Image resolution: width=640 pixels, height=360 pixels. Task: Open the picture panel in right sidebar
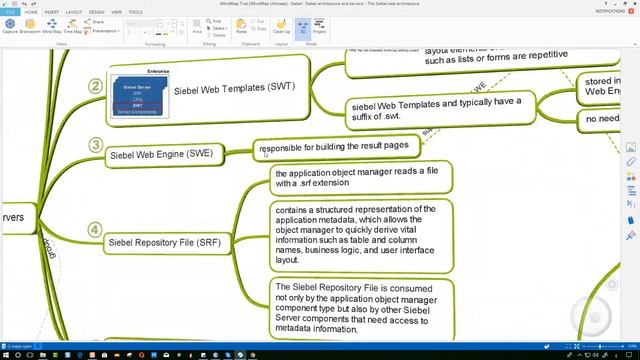point(631,147)
